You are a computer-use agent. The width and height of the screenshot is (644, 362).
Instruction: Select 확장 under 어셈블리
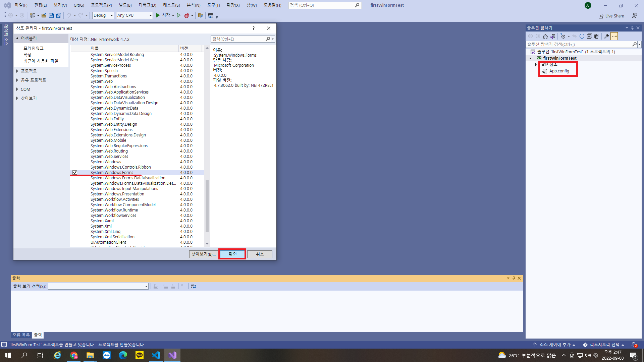pyautogui.click(x=28, y=55)
